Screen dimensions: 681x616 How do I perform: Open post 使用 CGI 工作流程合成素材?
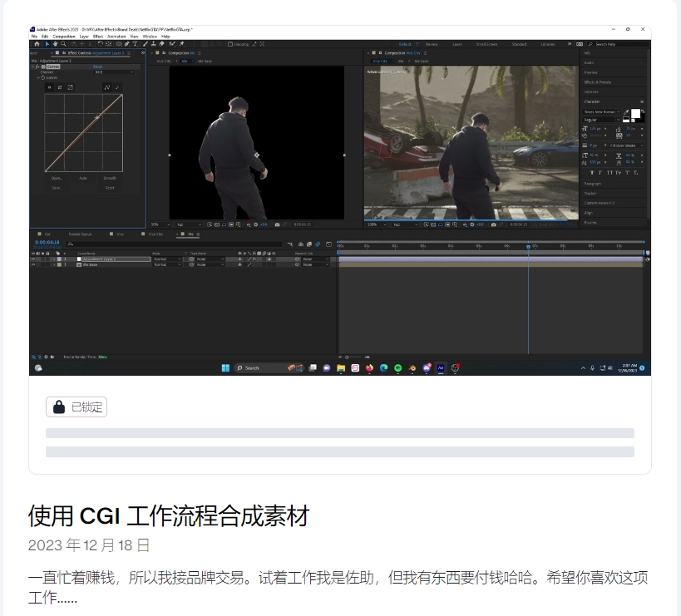169,516
